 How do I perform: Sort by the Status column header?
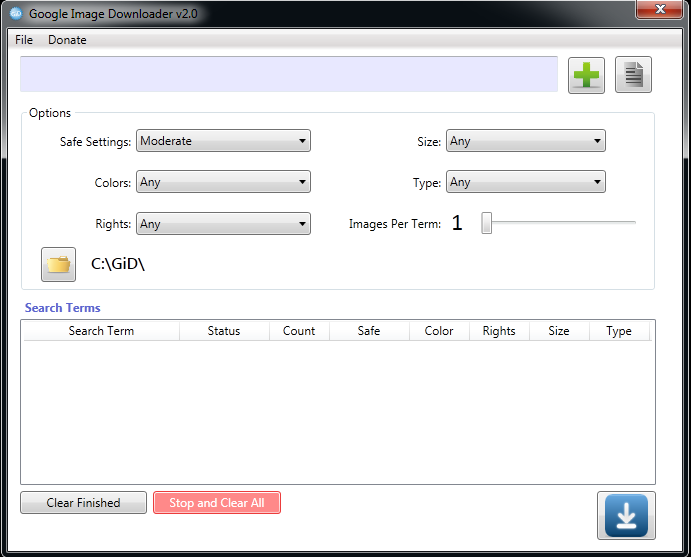pos(224,331)
